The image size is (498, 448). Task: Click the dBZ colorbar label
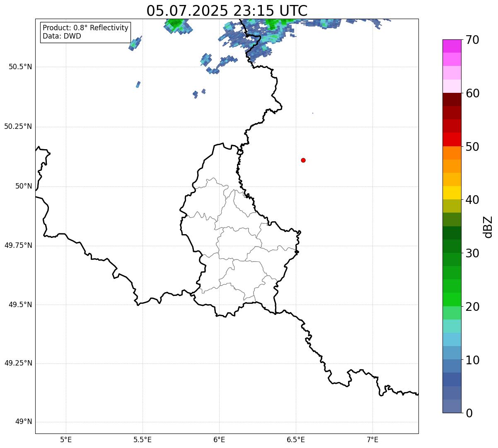(x=488, y=226)
